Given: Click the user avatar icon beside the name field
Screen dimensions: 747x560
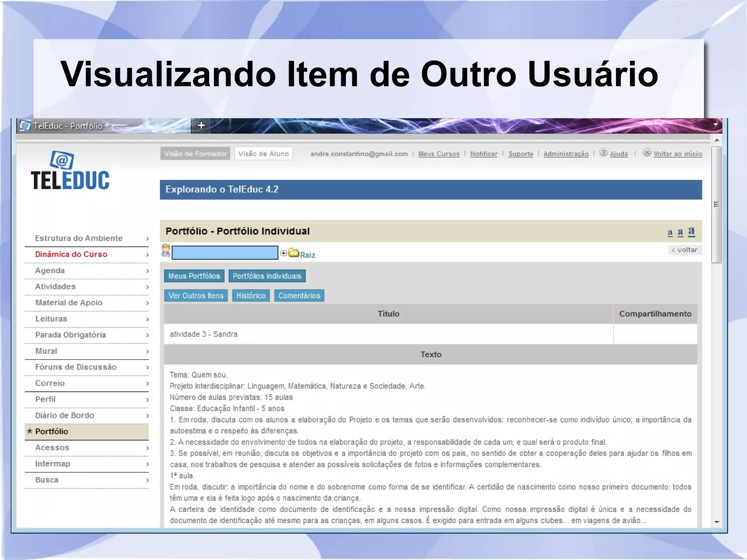Looking at the screenshot, I should pos(166,251).
